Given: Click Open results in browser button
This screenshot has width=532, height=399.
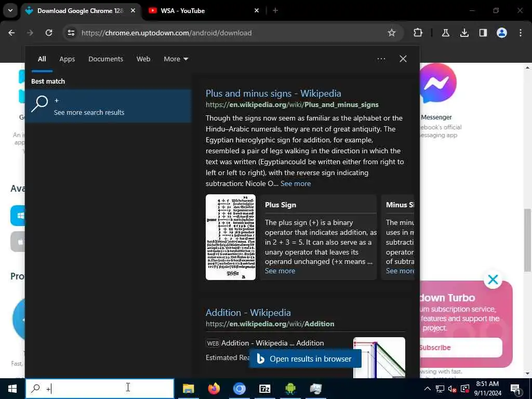Looking at the screenshot, I should (x=305, y=358).
